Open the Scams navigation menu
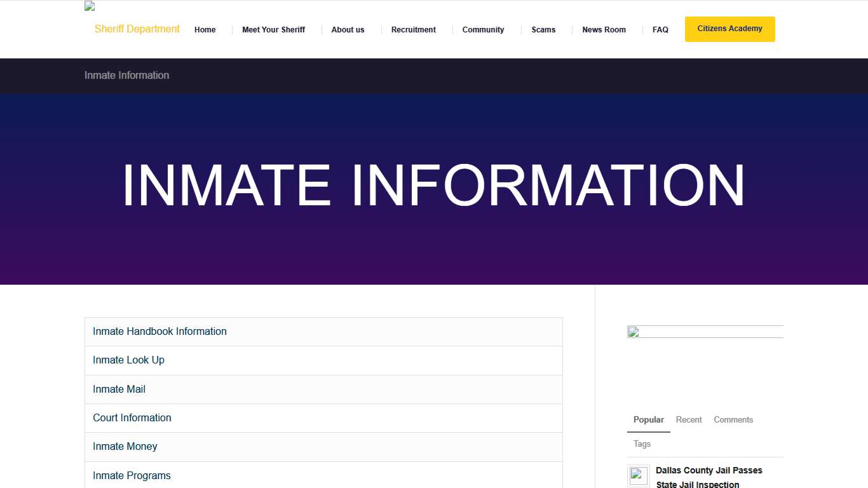The width and height of the screenshot is (868, 488). pos(543,29)
